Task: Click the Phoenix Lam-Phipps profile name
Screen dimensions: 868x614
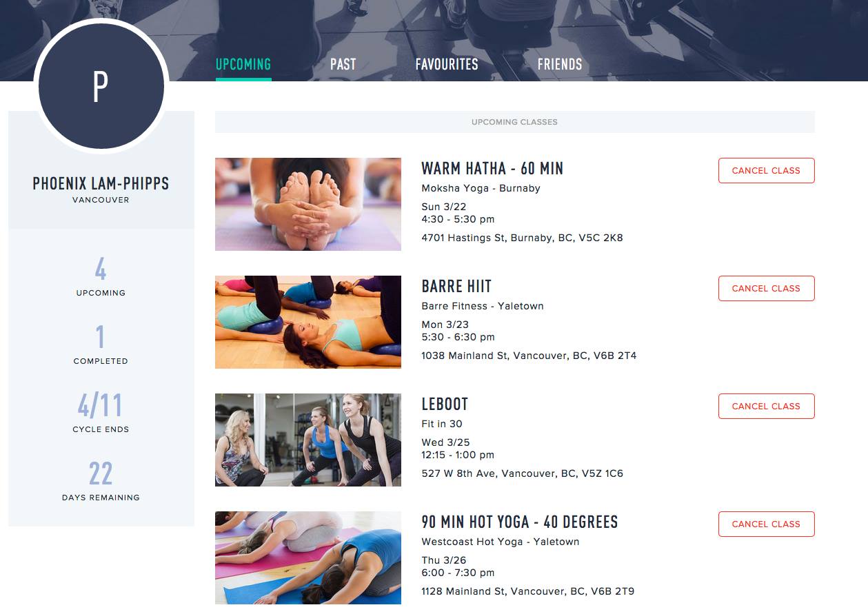Action: tap(101, 183)
